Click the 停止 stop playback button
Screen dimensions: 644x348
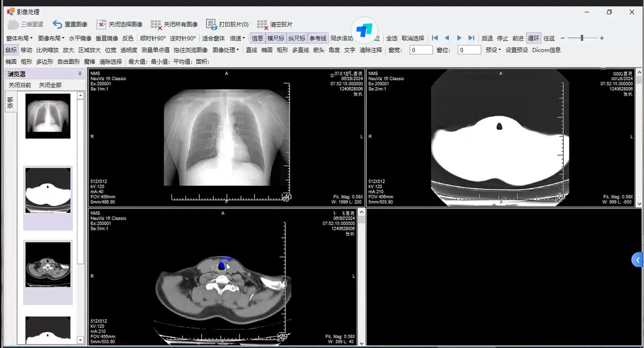click(x=502, y=38)
